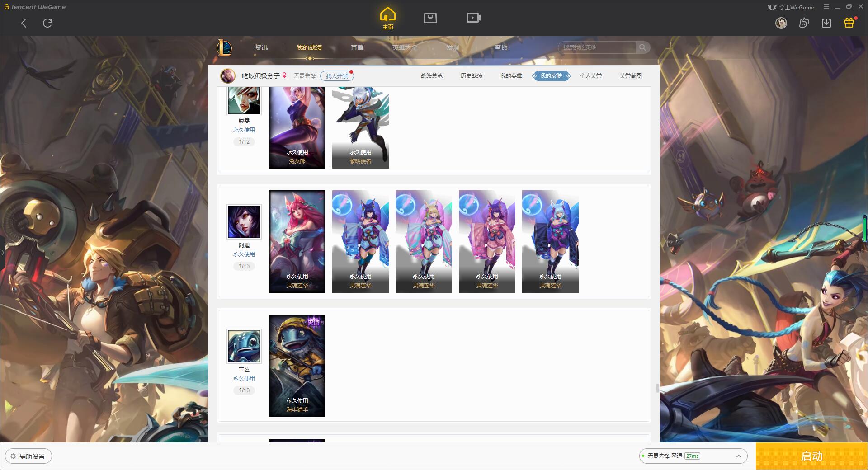Screen dimensions: 868x470
Task: Select the 我的皮肤 sub-tab
Action: click(x=551, y=76)
